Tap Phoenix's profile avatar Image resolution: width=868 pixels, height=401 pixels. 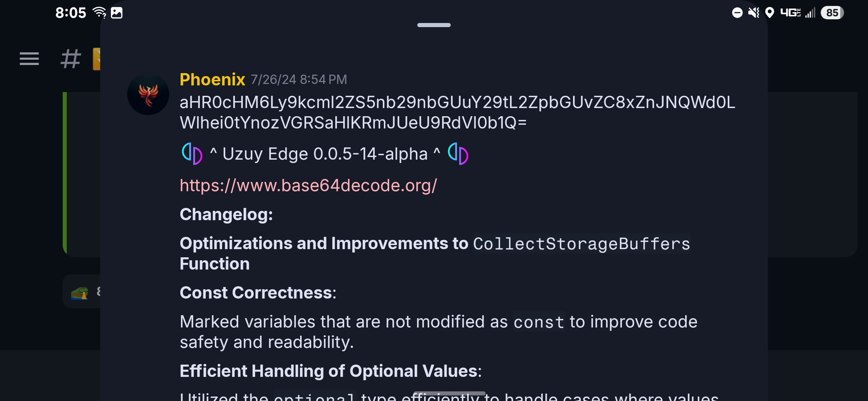[x=148, y=94]
